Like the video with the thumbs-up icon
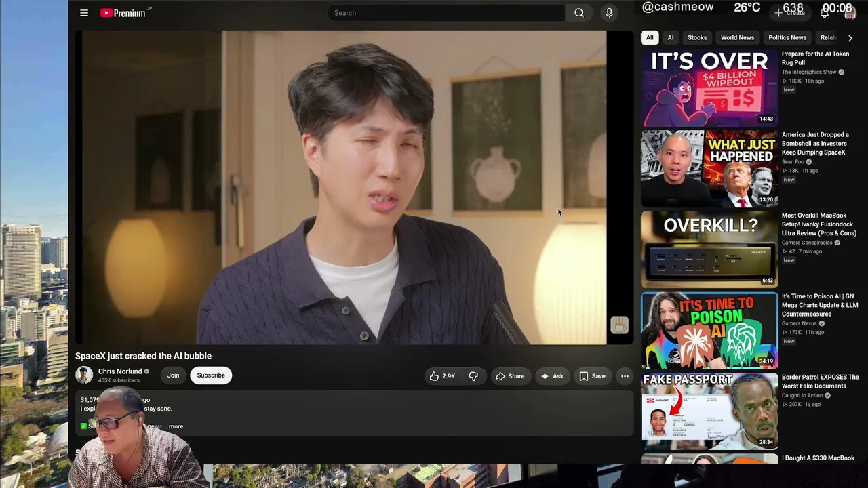Screen dimensions: 868x488 (x=441, y=376)
